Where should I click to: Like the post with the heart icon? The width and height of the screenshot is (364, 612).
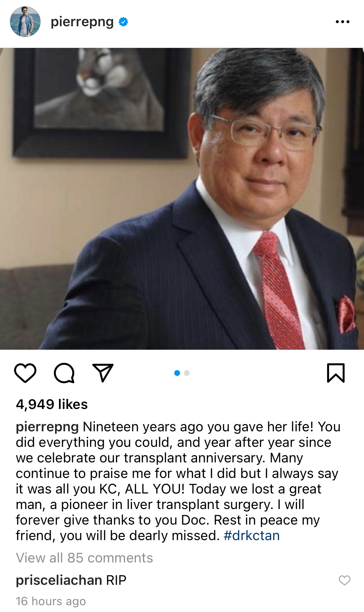point(25,373)
